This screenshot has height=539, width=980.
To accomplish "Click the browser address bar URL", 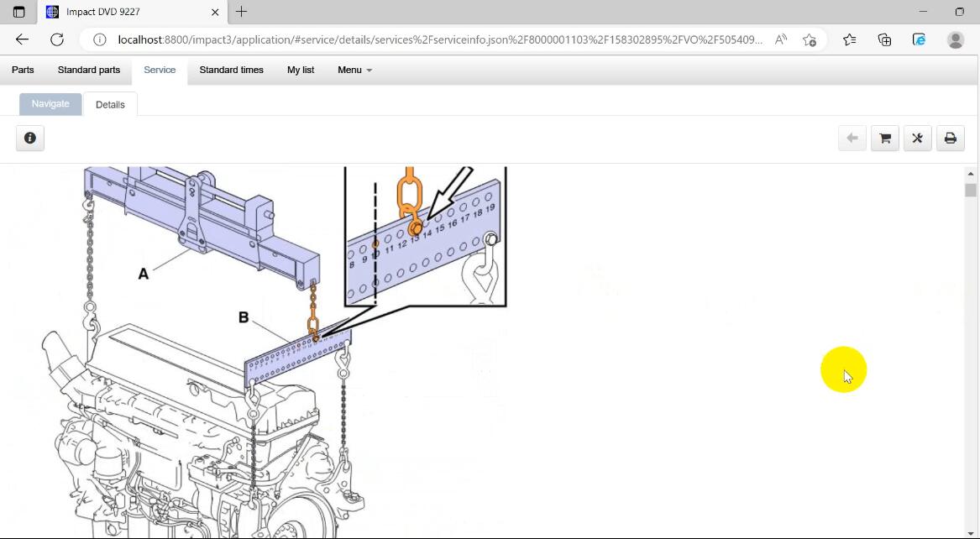I will click(439, 39).
